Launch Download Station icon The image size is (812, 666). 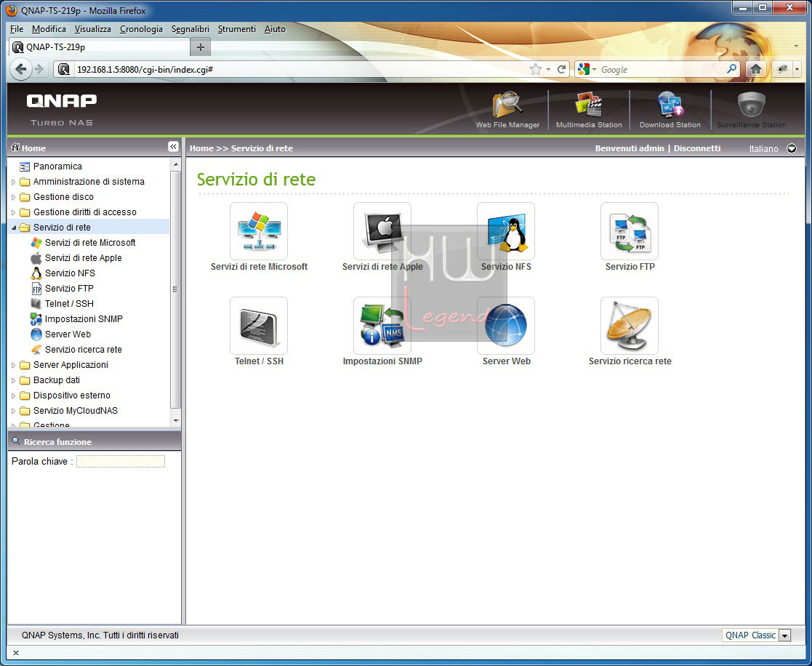(x=670, y=105)
